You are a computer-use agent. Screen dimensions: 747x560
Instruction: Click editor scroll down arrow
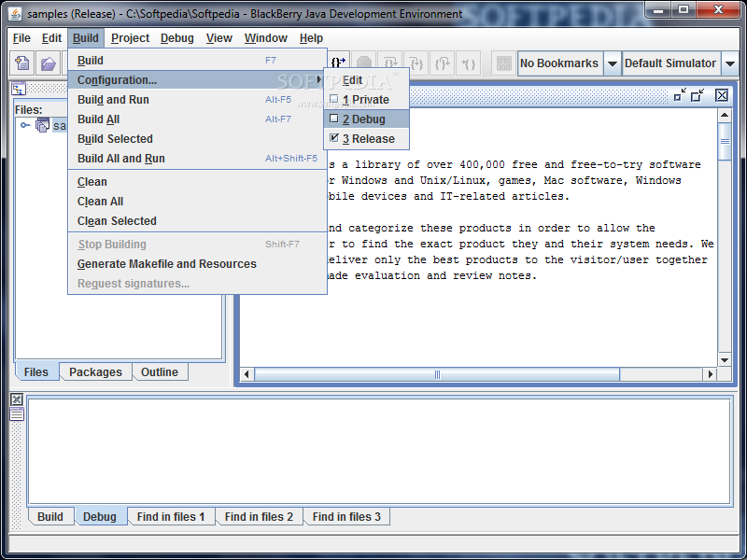(x=725, y=360)
